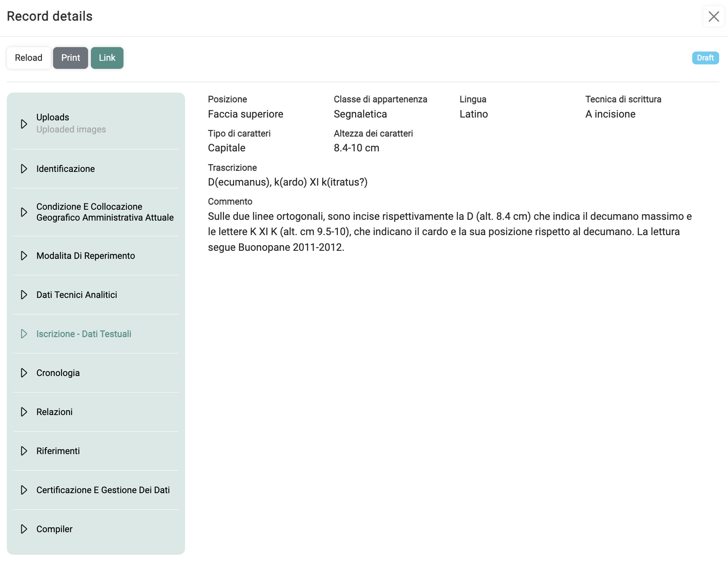Select the Iscrizione - Dati Testuali section
Viewport: 728px width, 566px height.
coord(84,334)
